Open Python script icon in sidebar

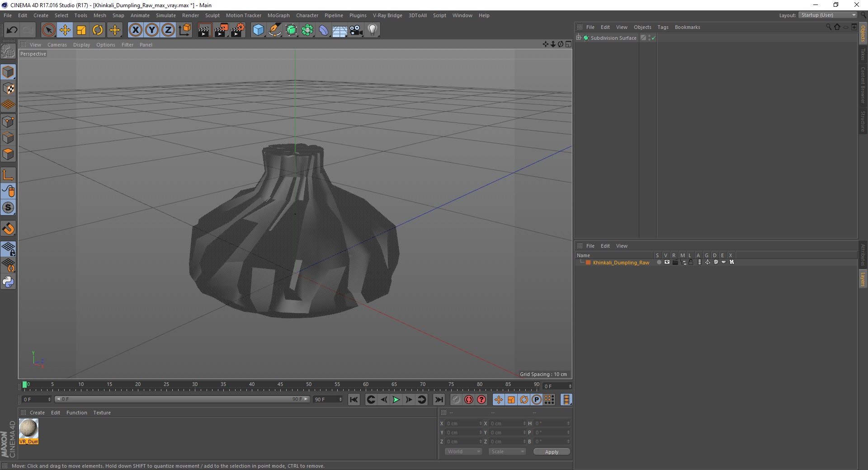click(8, 282)
